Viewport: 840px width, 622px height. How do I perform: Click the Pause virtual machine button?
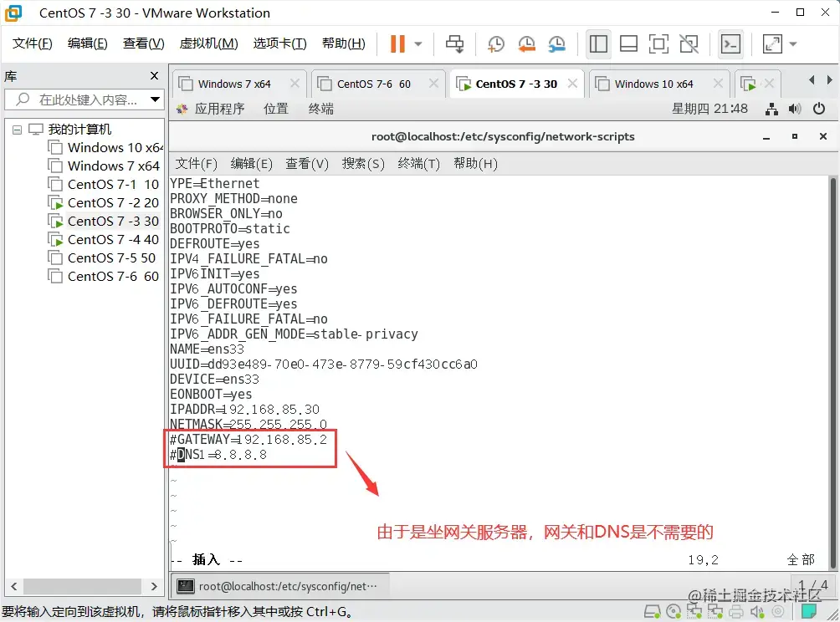coord(397,44)
